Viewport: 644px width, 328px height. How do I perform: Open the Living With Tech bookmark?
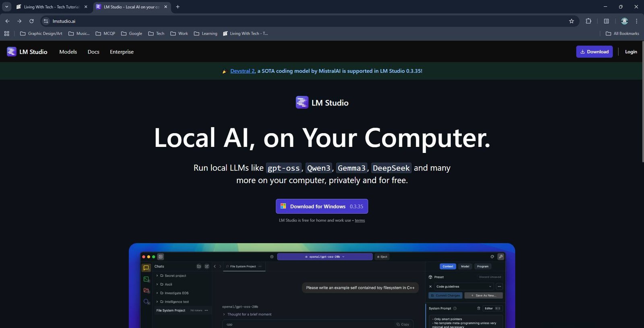pos(246,33)
